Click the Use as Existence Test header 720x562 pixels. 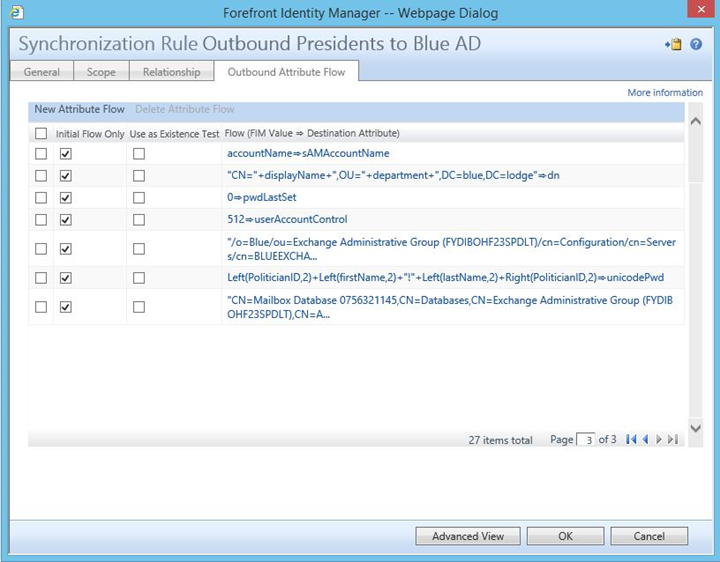174,134
